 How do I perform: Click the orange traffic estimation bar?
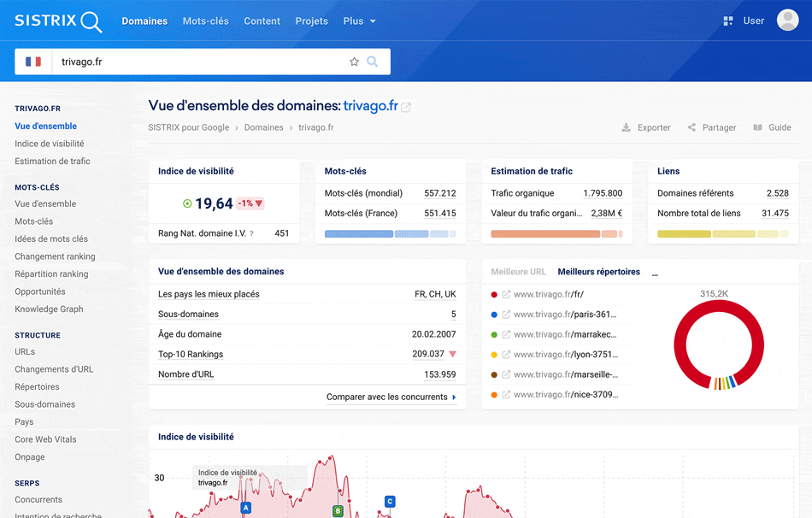[x=556, y=233]
